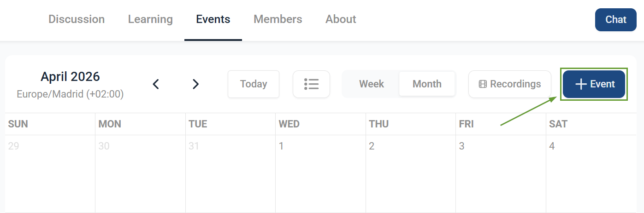Click the plus Event button
The image size is (644, 213).
594,84
